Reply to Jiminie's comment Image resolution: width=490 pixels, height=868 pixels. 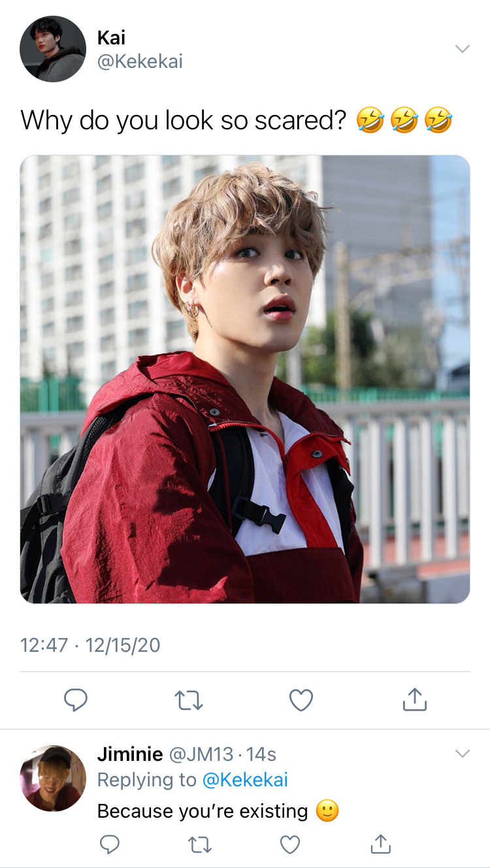pyautogui.click(x=110, y=844)
